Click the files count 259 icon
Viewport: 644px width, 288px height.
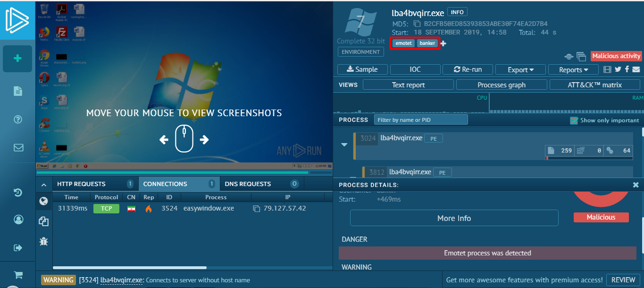coord(550,151)
